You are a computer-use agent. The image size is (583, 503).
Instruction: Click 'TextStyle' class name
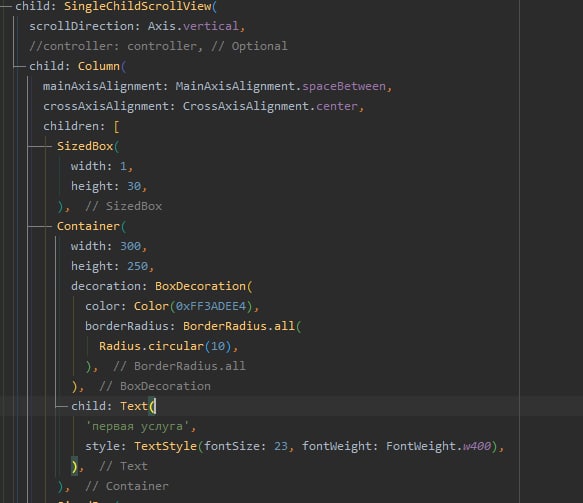click(x=165, y=446)
